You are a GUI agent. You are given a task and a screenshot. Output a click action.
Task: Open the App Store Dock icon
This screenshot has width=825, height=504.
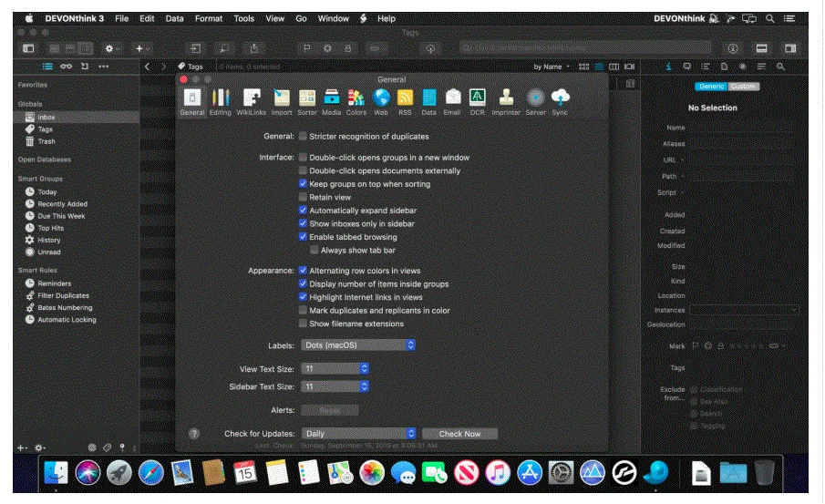point(530,472)
